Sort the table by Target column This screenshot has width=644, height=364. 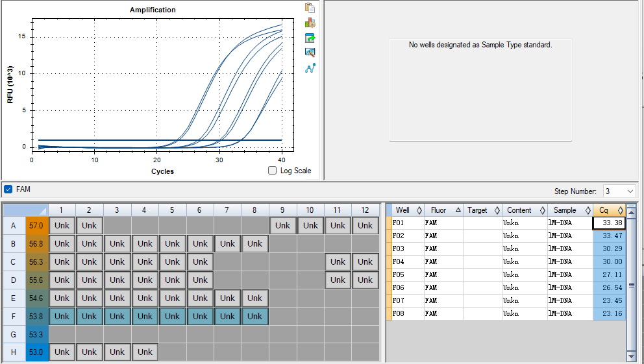(482, 210)
